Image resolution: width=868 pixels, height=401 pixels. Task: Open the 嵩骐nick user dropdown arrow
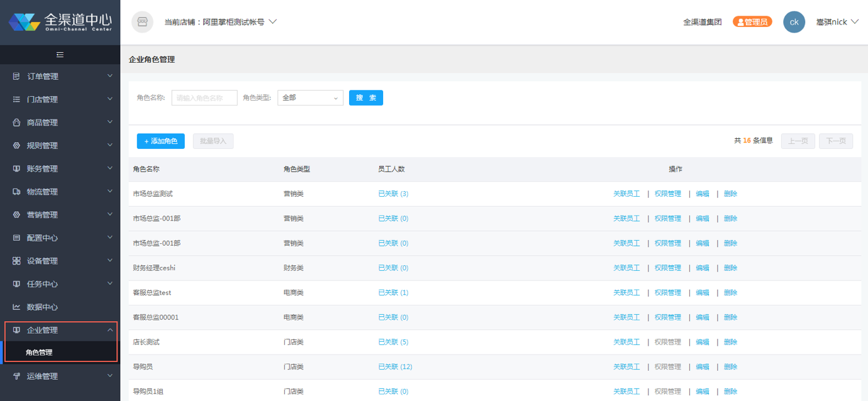coord(855,21)
